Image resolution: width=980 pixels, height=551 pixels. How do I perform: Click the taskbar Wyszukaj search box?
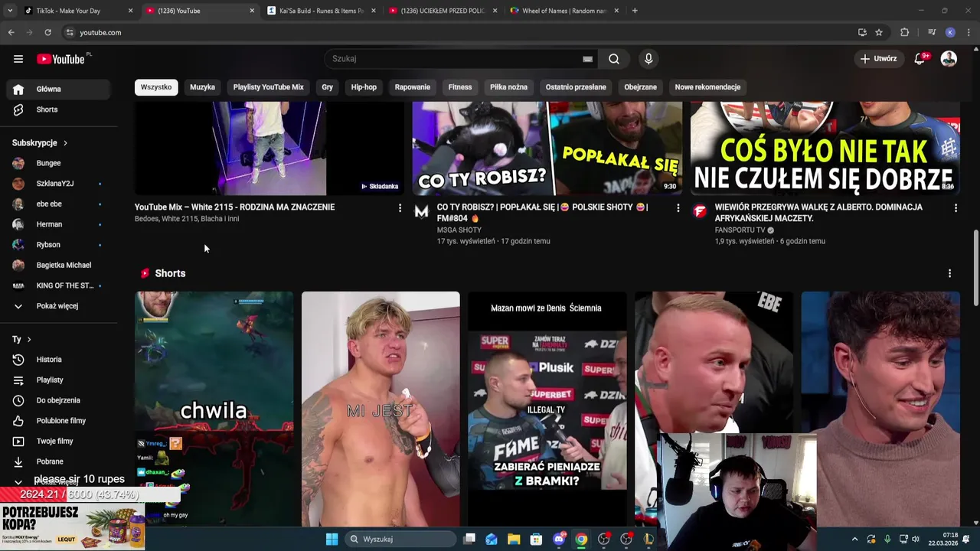(399, 540)
